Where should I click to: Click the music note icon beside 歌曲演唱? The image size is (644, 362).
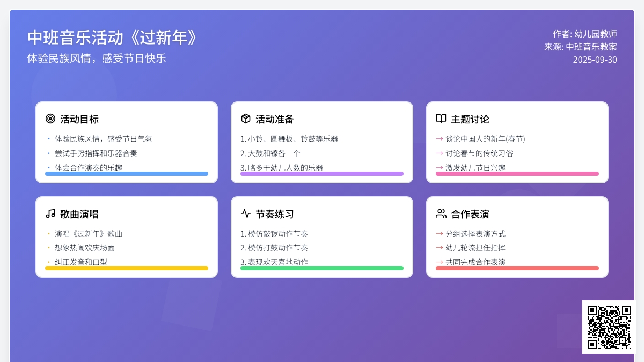(x=50, y=213)
